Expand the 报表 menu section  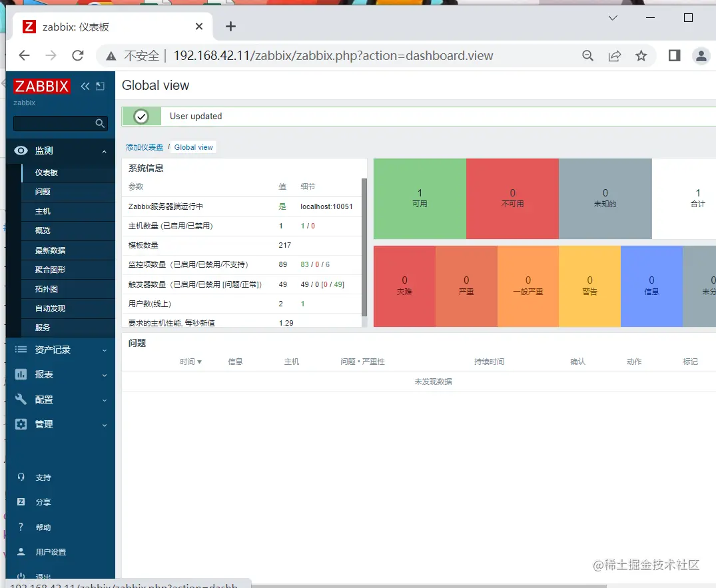[x=104, y=375]
